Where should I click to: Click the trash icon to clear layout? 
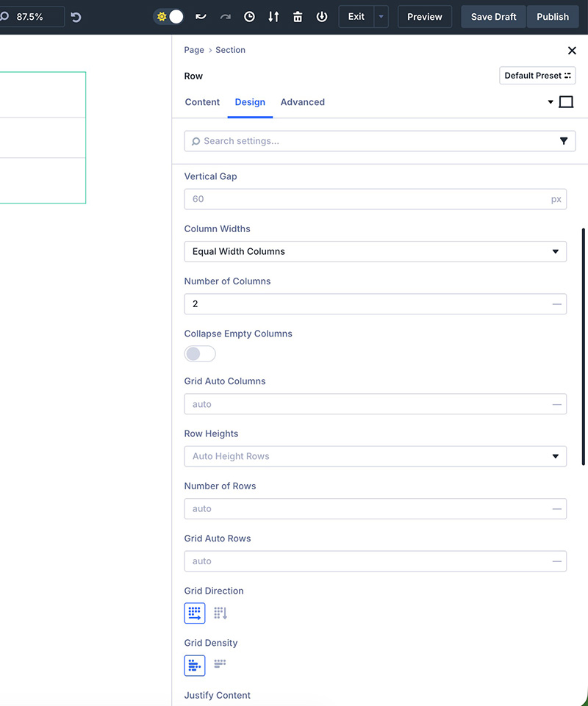tap(298, 16)
